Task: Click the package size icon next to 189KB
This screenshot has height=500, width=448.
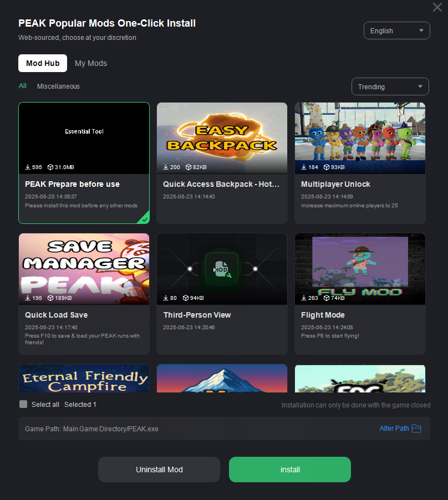Action: tap(50, 298)
